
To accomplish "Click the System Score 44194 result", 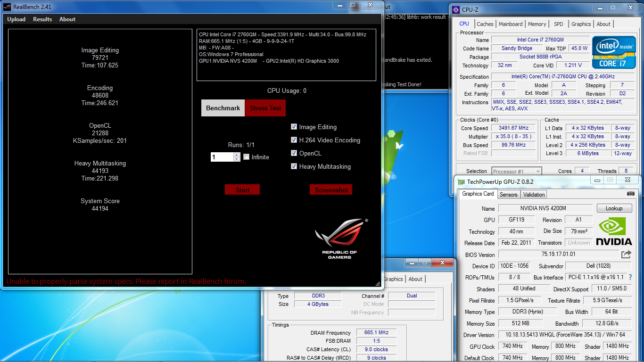I will tap(100, 208).
